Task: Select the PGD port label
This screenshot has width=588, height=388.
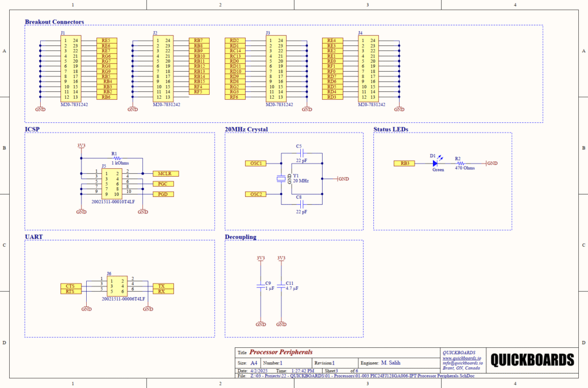Action: coord(163,195)
